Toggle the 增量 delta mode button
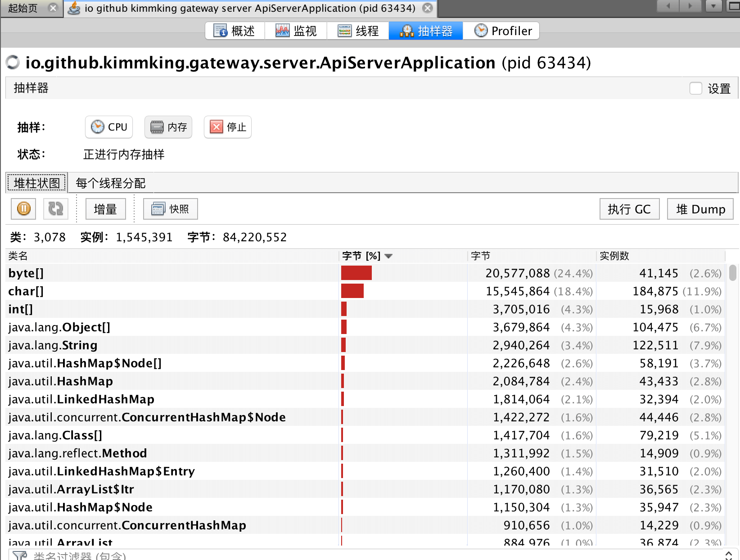 (x=105, y=209)
